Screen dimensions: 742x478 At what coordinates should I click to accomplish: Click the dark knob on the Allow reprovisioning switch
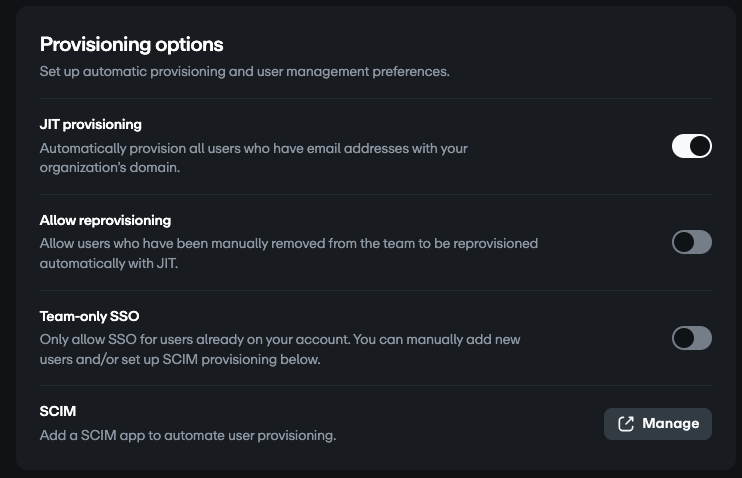683,242
